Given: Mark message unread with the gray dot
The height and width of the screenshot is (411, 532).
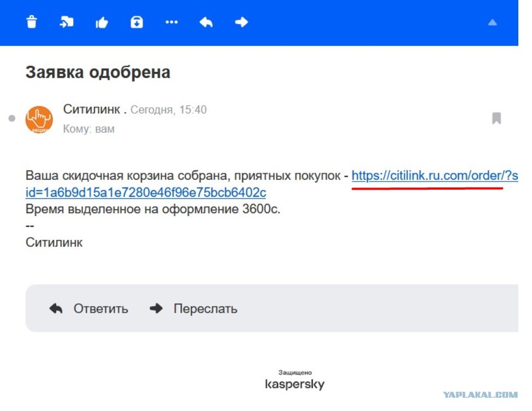Looking at the screenshot, I should (12, 118).
